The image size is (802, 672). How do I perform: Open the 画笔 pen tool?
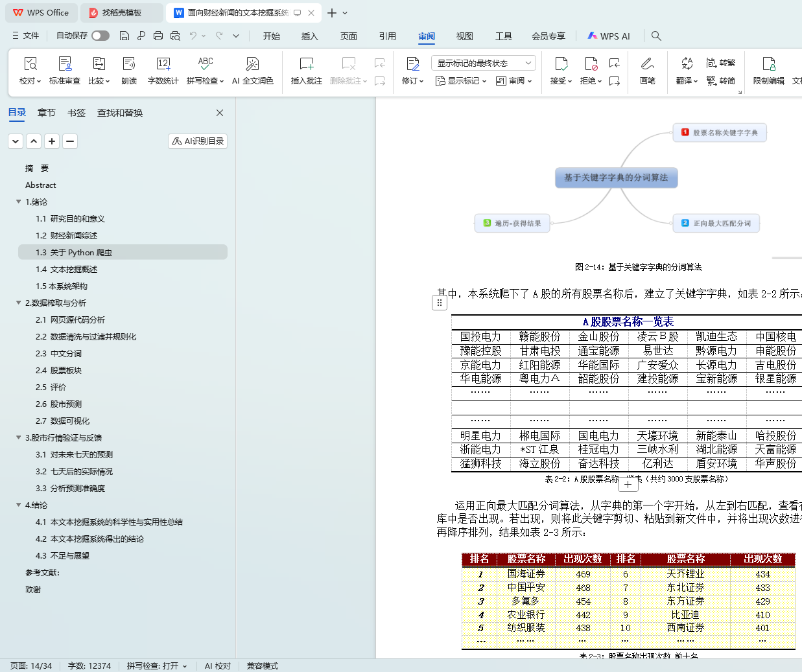click(x=647, y=70)
